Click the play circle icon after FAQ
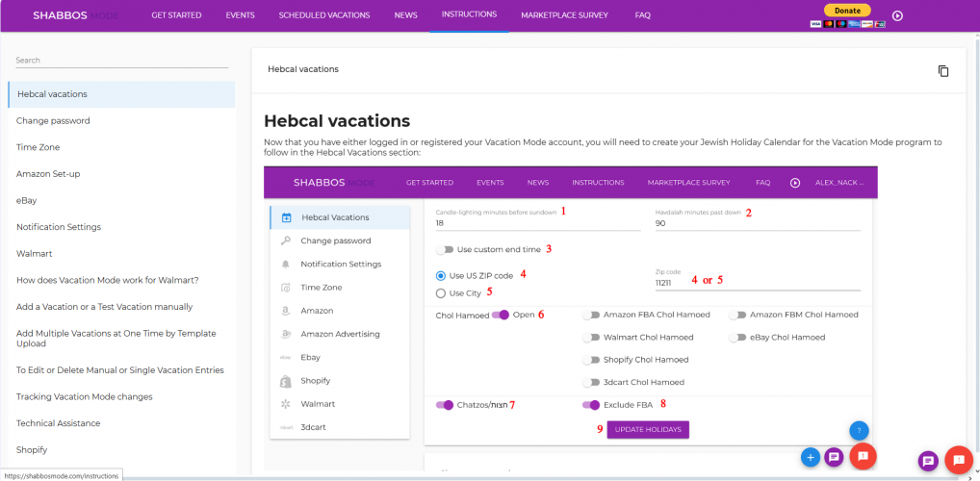 coord(897,15)
